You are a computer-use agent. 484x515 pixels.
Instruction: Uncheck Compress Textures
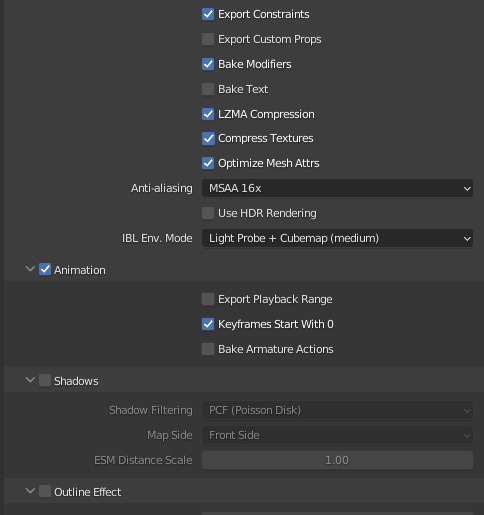[208, 138]
